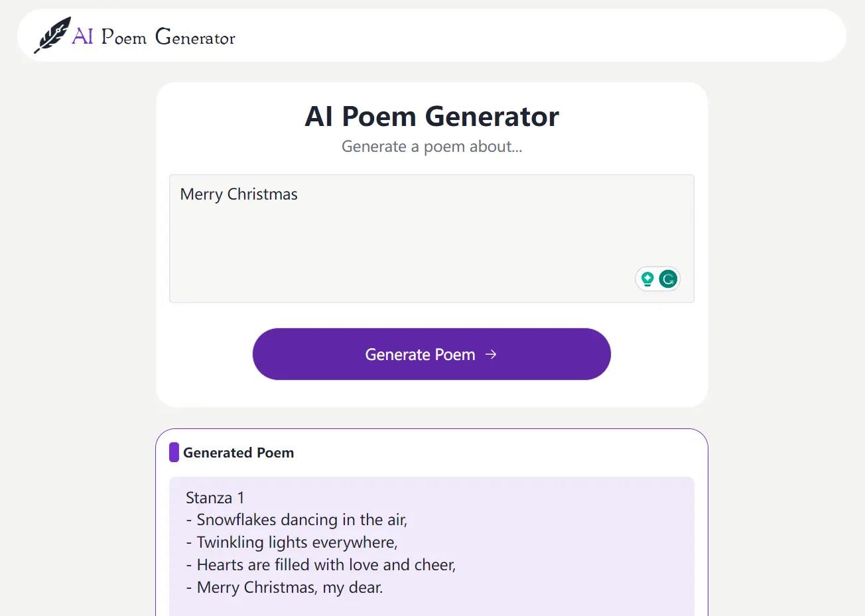This screenshot has width=865, height=616.
Task: Click the arrow icon inside Generate Poem
Action: pos(491,354)
